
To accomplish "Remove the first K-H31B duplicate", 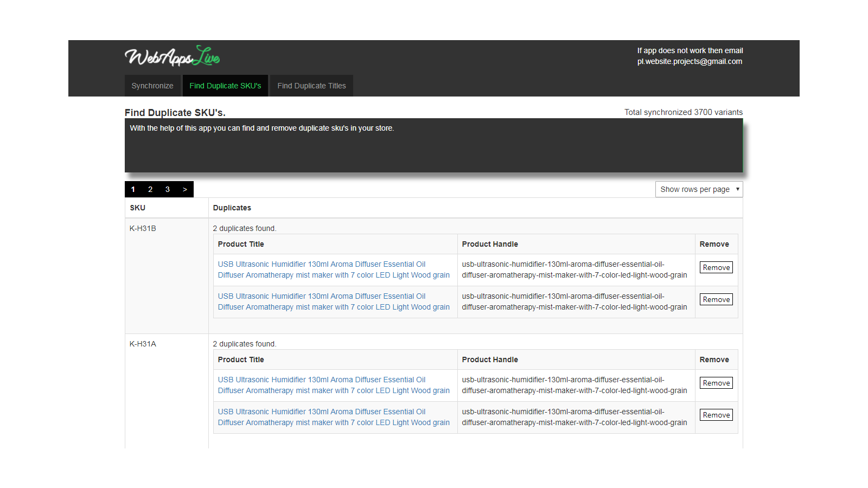I will 716,267.
